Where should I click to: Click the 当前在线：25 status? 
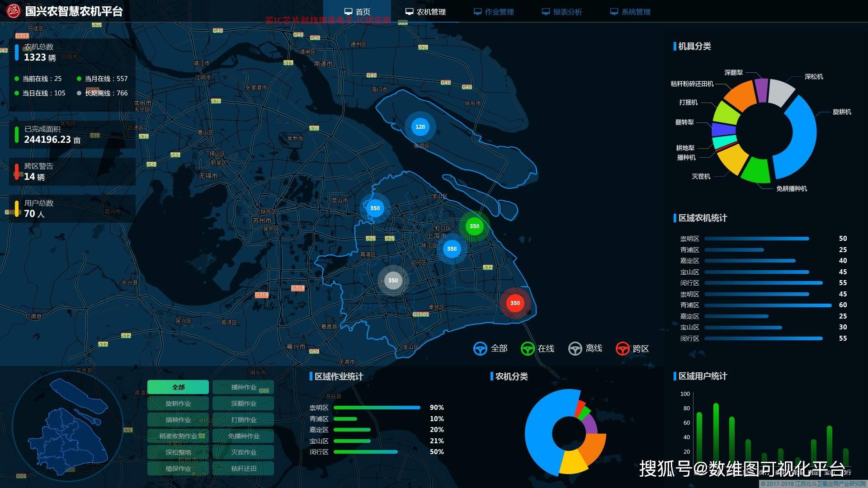click(38, 79)
